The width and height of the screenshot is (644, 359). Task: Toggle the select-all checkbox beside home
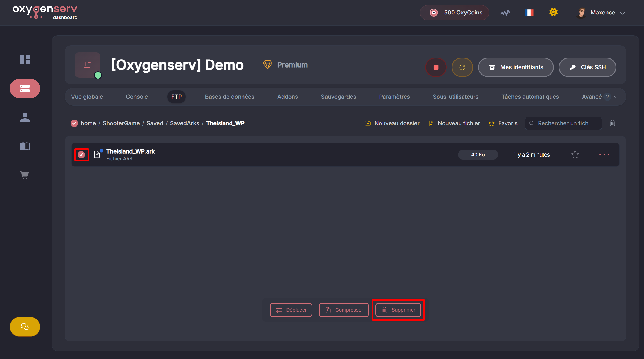click(x=74, y=123)
